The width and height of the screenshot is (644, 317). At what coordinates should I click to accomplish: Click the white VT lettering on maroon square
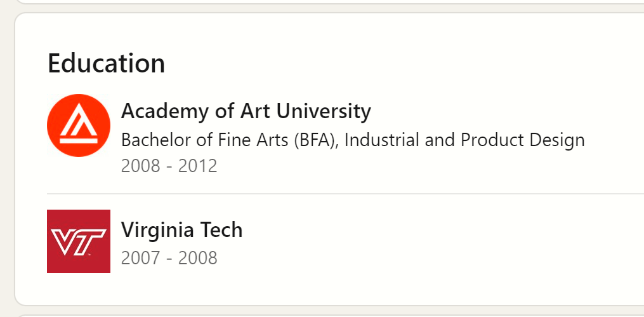tap(79, 242)
